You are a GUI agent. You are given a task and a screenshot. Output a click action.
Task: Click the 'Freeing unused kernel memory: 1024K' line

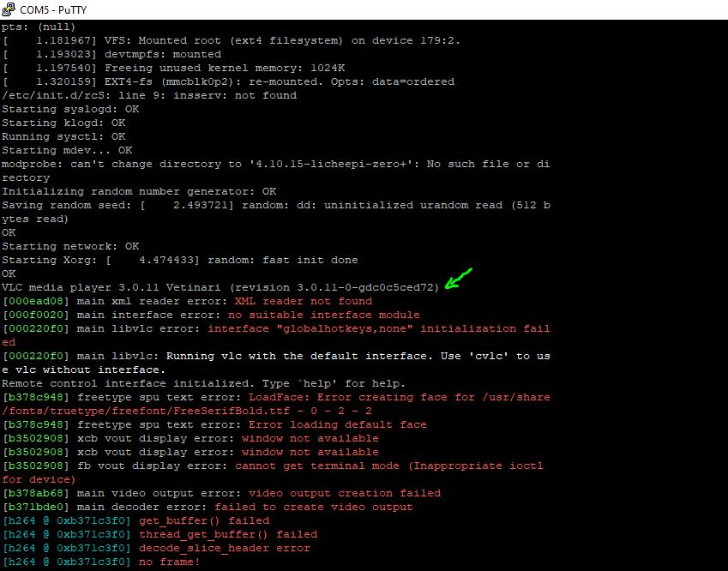tap(174, 69)
